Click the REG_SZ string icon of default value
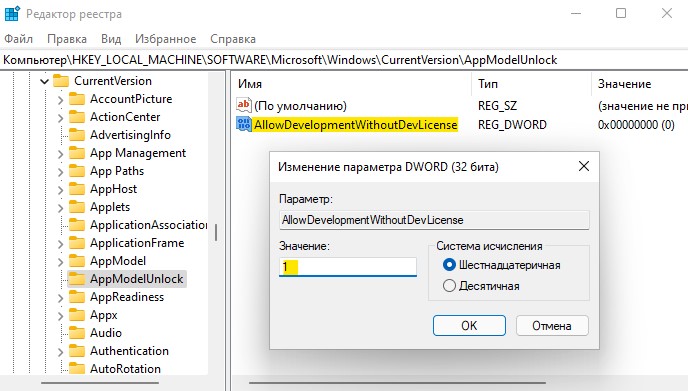This screenshot has height=391, width=688. click(x=244, y=105)
